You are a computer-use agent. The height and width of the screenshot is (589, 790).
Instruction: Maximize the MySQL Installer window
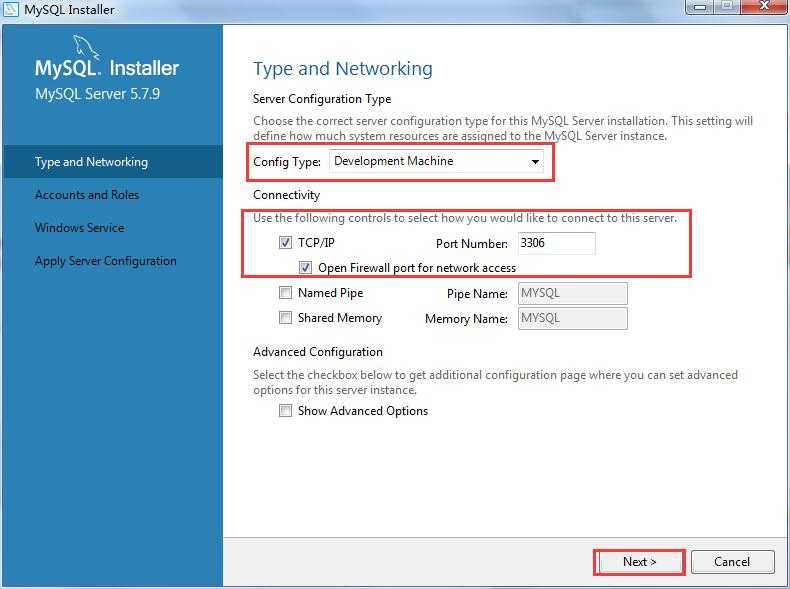(x=728, y=7)
